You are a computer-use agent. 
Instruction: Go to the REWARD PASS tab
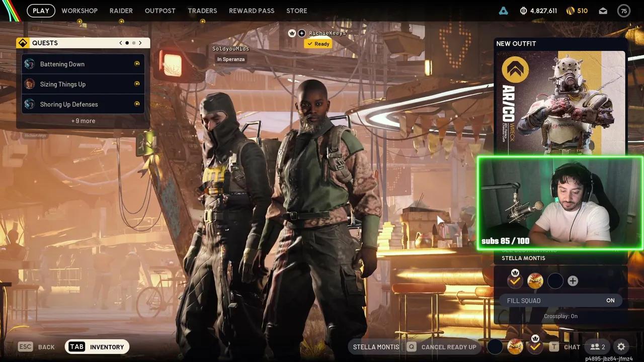[x=252, y=11]
